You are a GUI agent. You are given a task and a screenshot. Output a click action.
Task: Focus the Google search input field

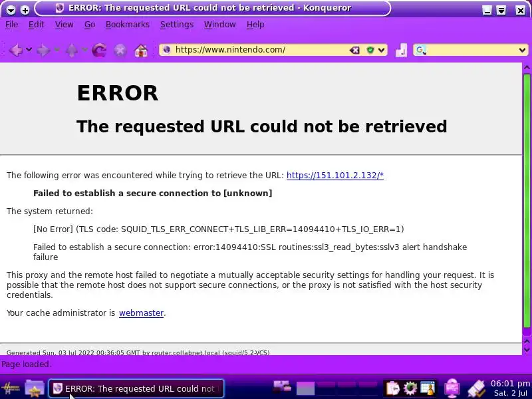click(471, 51)
